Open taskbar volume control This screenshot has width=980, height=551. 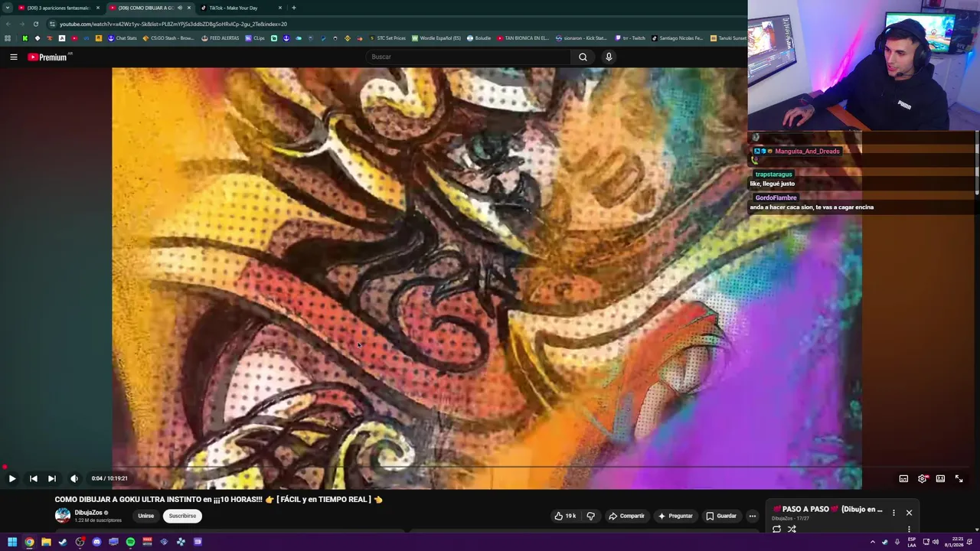[935, 542]
